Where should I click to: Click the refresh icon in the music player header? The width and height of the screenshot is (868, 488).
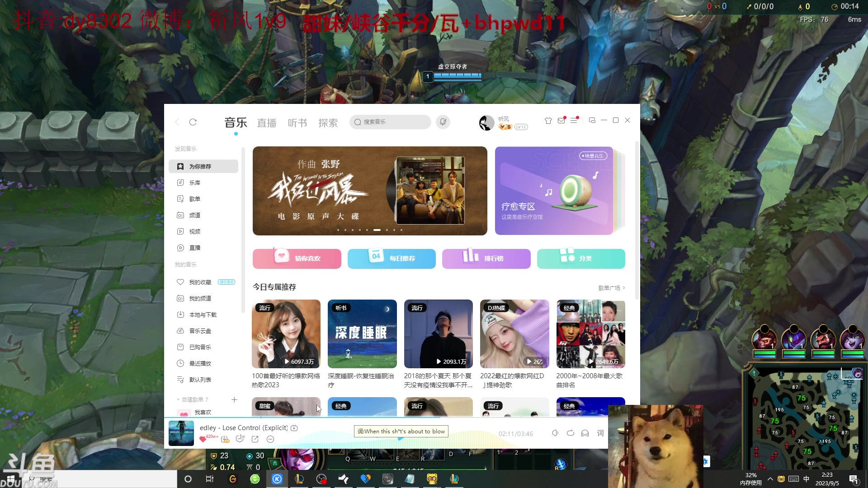point(193,122)
